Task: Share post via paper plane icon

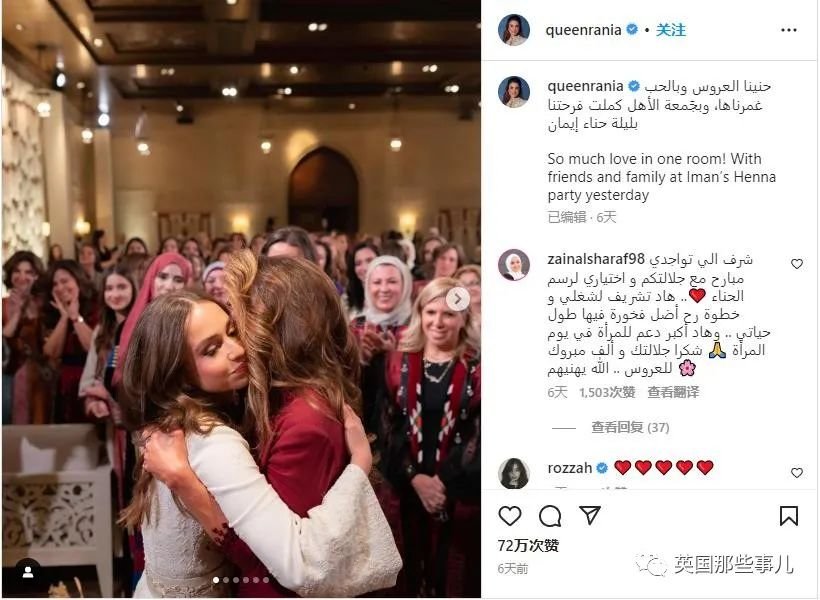Action: point(590,515)
